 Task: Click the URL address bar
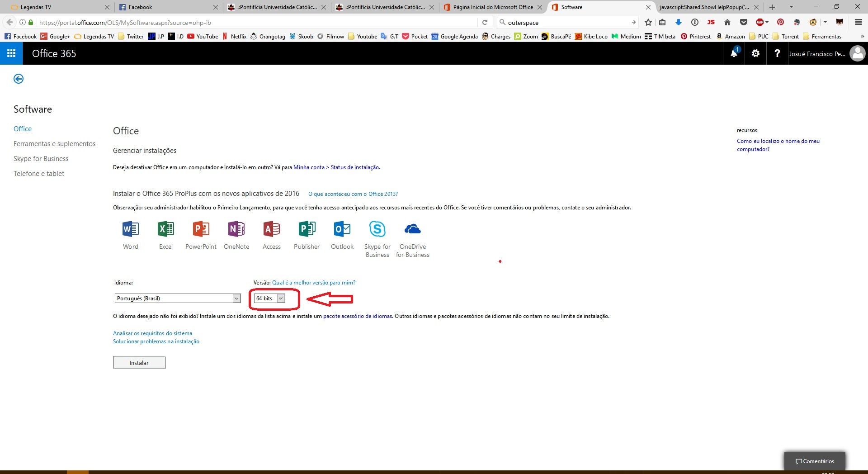click(x=255, y=23)
